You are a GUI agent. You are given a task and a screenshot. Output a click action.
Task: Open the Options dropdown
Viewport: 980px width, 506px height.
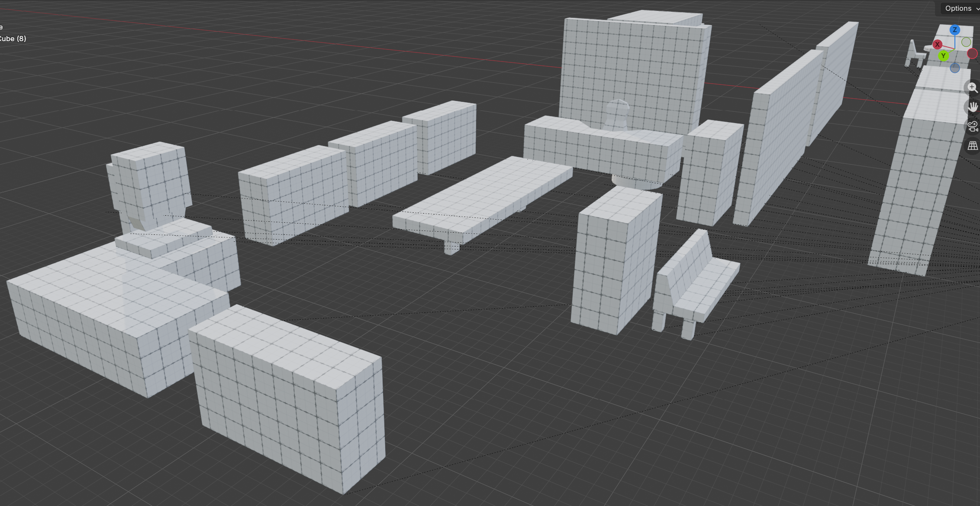(x=961, y=8)
